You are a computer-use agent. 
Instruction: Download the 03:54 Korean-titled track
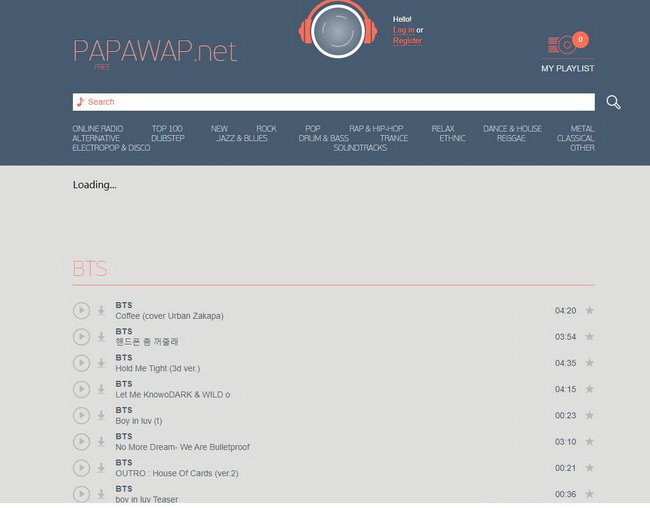pos(101,337)
